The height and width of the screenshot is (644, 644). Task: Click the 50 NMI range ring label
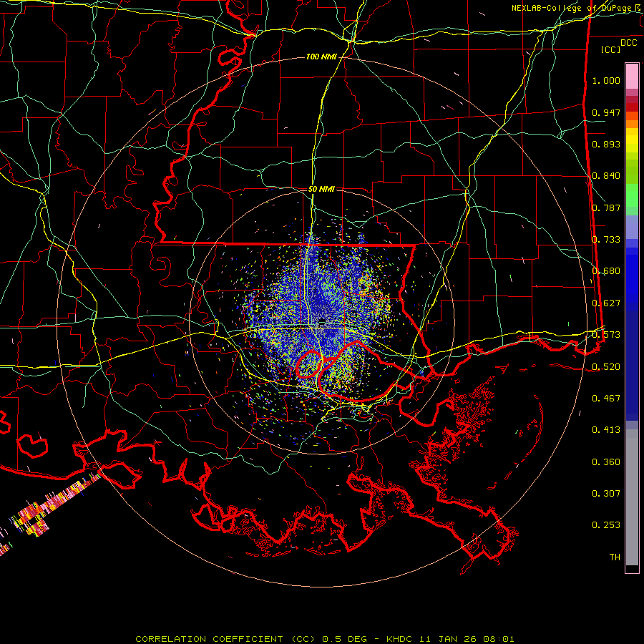click(x=321, y=190)
